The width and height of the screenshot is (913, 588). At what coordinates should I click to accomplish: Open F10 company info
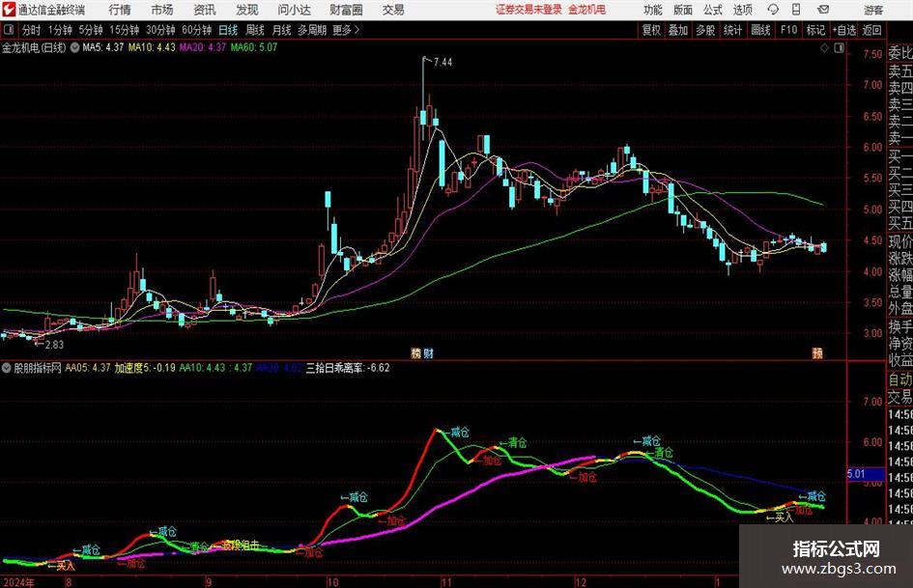(788, 30)
